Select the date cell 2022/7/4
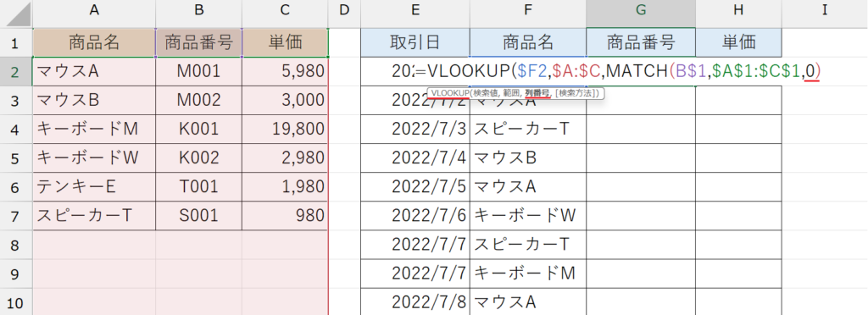This screenshot has width=868, height=315. tap(415, 157)
